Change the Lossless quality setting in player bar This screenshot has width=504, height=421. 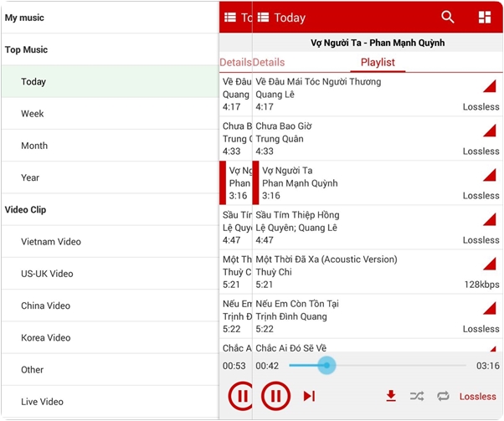(478, 397)
